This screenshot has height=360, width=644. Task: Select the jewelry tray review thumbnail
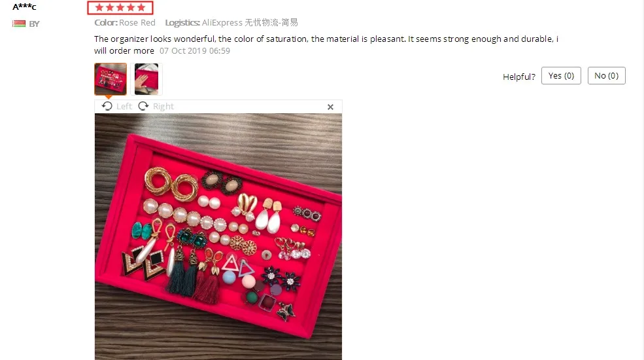tap(110, 79)
